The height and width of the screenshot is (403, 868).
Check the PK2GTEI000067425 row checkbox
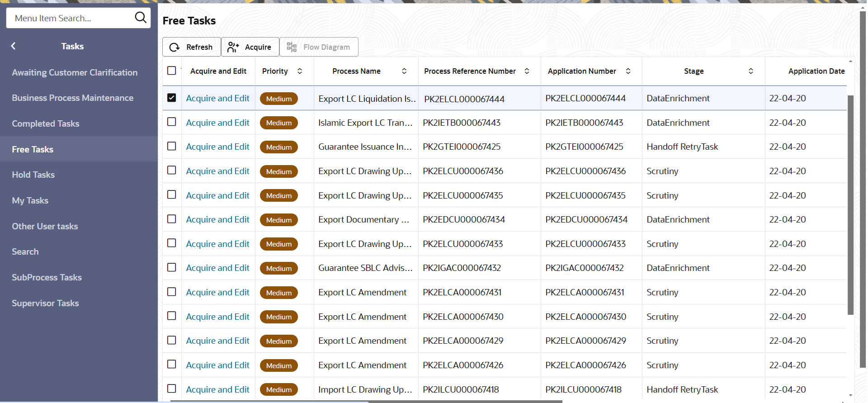[x=172, y=146]
